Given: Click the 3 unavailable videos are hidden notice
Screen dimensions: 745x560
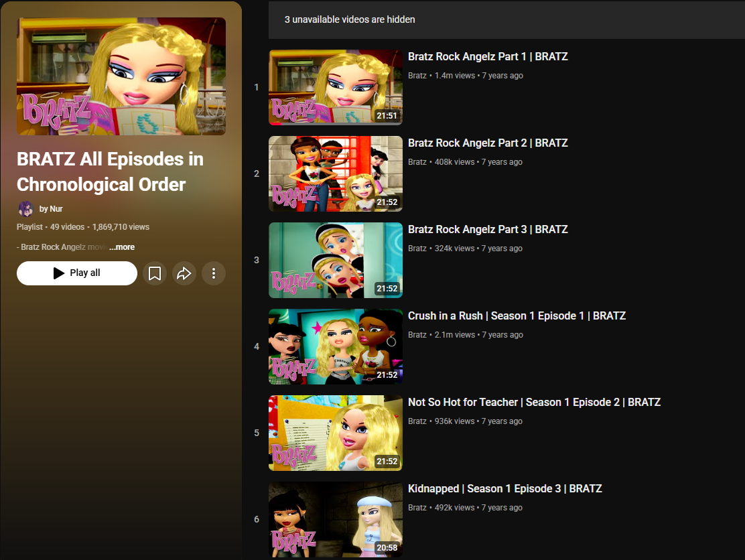Looking at the screenshot, I should pos(350,19).
